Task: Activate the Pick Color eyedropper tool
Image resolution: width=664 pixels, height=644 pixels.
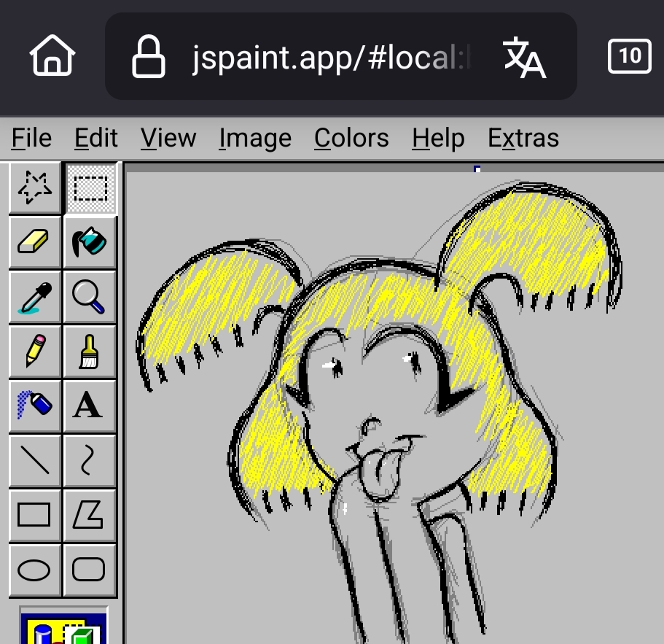Action: 35,297
